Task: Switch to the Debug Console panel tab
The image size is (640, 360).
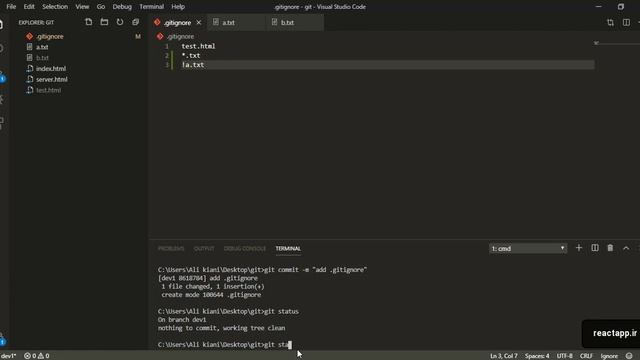Action: click(245, 248)
